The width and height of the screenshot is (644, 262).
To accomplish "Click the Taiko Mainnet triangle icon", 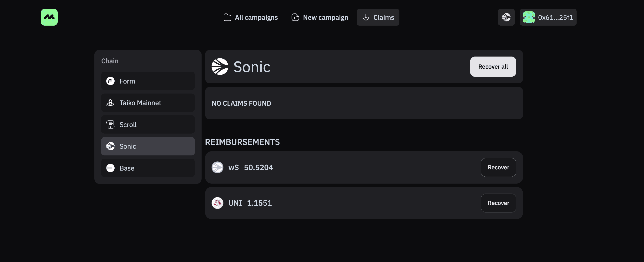I will (110, 103).
